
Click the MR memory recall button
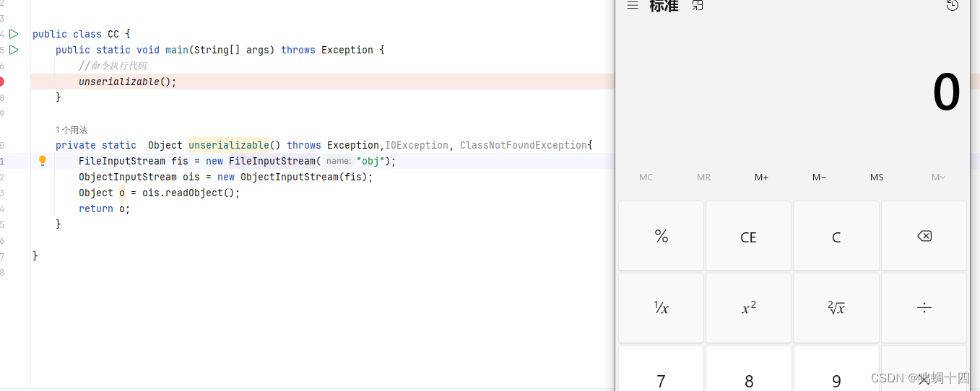click(x=703, y=177)
